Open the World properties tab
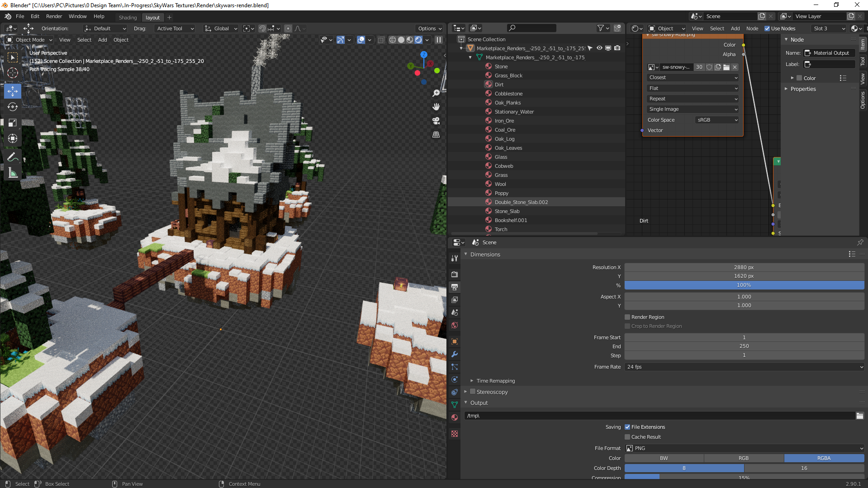The image size is (868, 488). (455, 325)
